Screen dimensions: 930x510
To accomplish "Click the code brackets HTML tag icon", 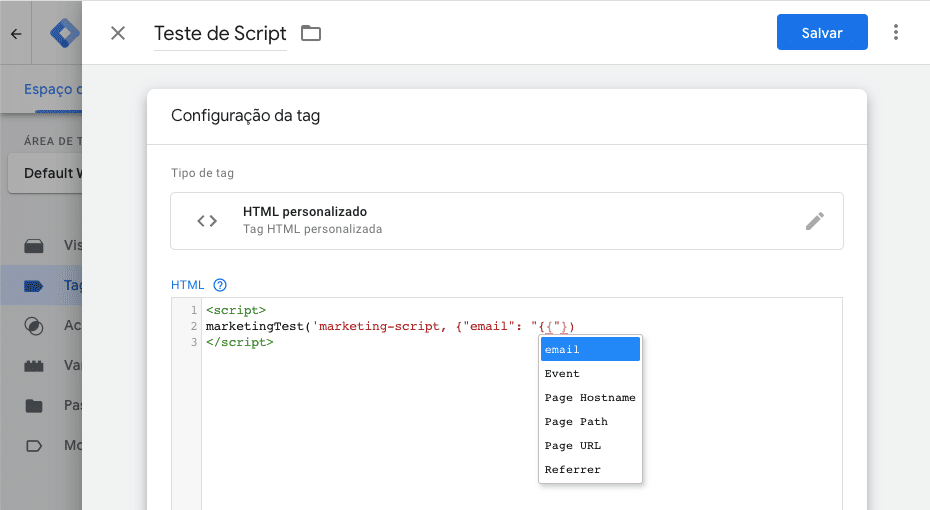I will coord(207,221).
